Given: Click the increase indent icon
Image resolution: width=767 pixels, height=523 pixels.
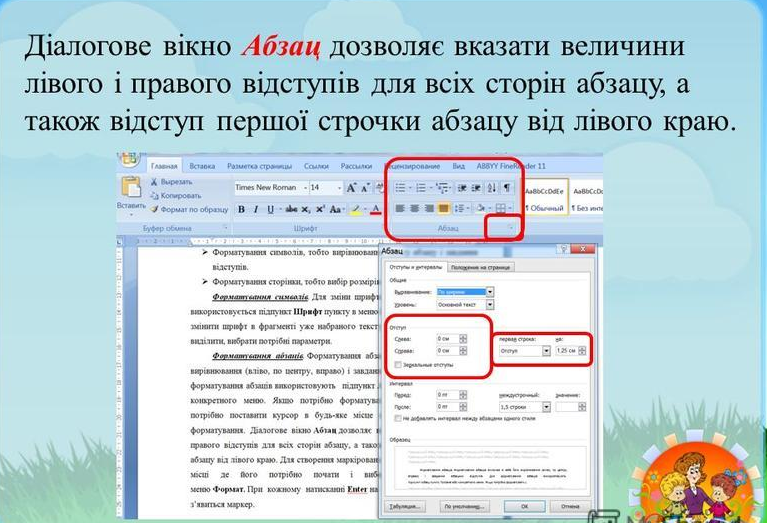Looking at the screenshot, I should click(x=476, y=188).
